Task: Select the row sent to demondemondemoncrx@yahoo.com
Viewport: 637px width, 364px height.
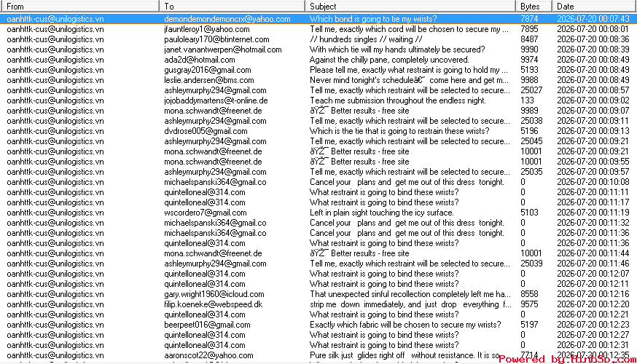Action: pyautogui.click(x=318, y=19)
